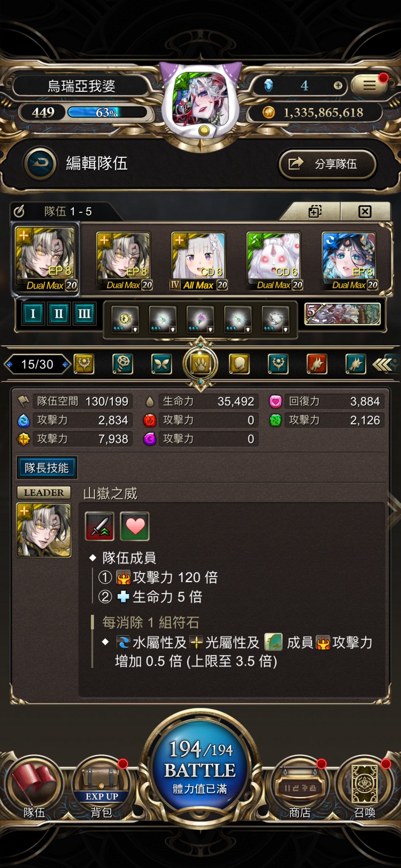Go to next team with right arrow
Screen dimensions: 401x868
(66, 365)
